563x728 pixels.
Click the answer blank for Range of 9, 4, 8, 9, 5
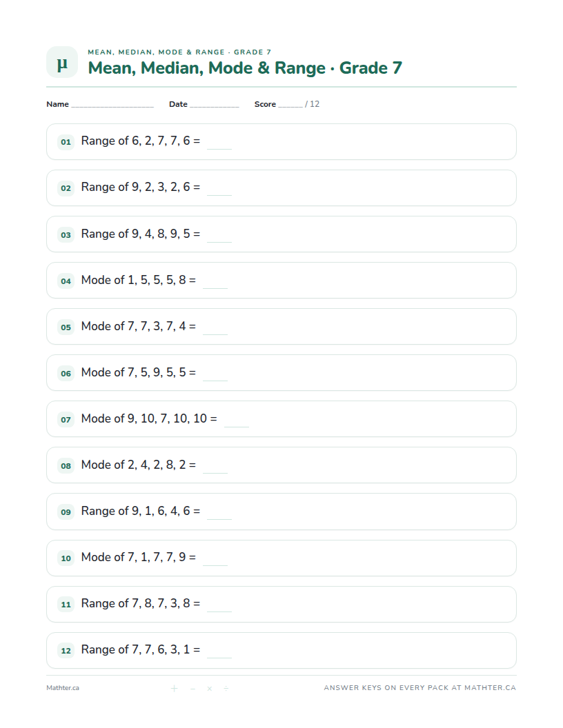click(219, 234)
